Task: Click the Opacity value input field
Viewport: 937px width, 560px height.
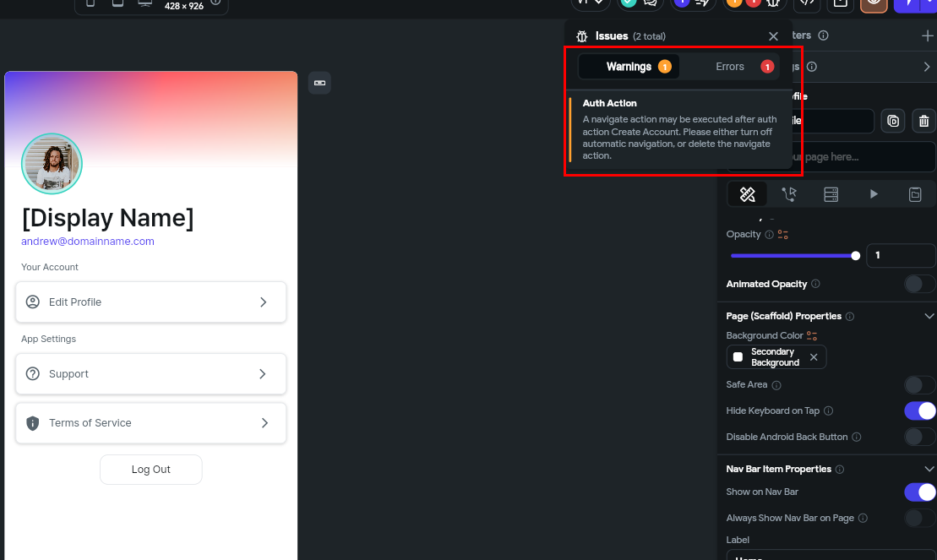Action: pyautogui.click(x=901, y=256)
